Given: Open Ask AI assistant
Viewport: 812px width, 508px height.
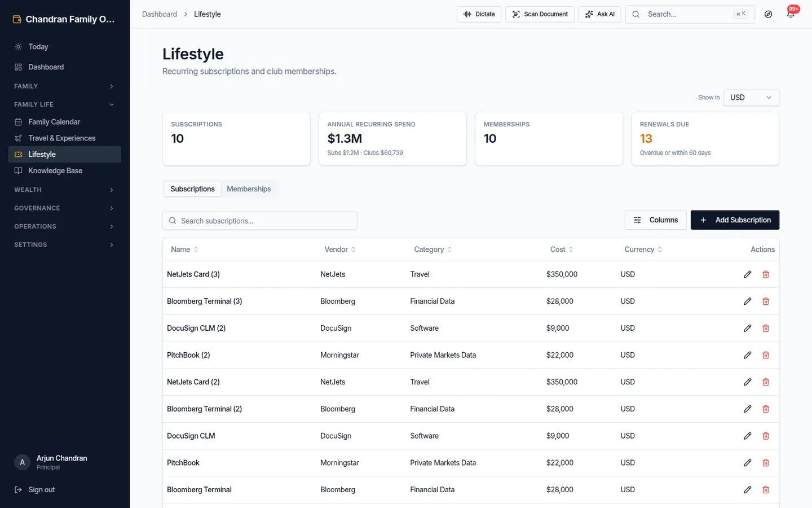Looking at the screenshot, I should [x=599, y=14].
